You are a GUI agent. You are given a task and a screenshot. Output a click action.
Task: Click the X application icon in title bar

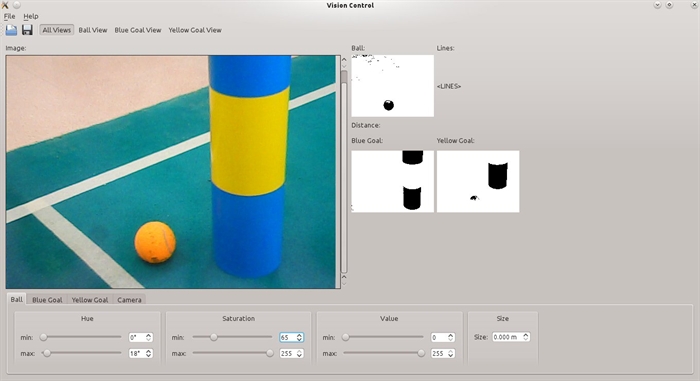pos(5,5)
